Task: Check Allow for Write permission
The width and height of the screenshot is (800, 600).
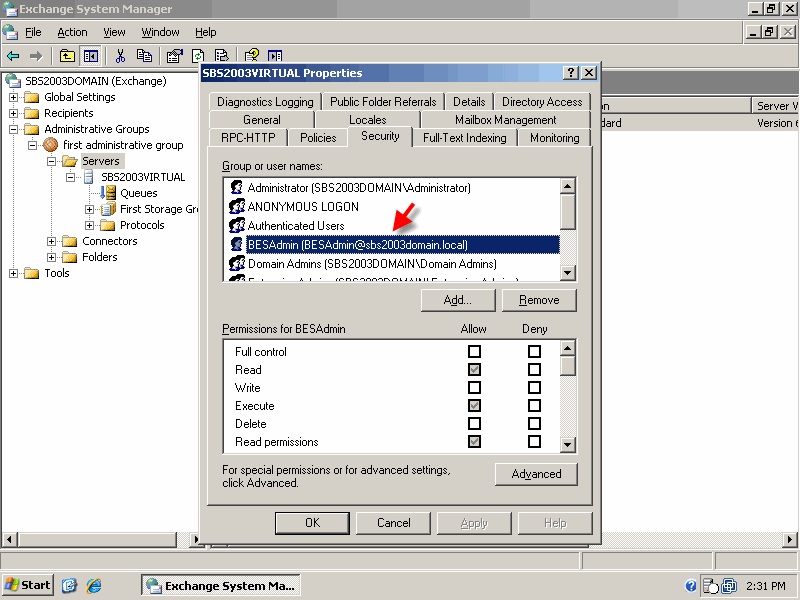Action: tap(474, 388)
